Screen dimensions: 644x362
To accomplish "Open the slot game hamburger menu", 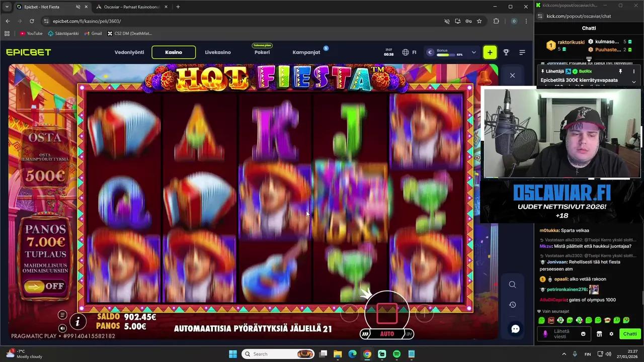I will (62, 315).
